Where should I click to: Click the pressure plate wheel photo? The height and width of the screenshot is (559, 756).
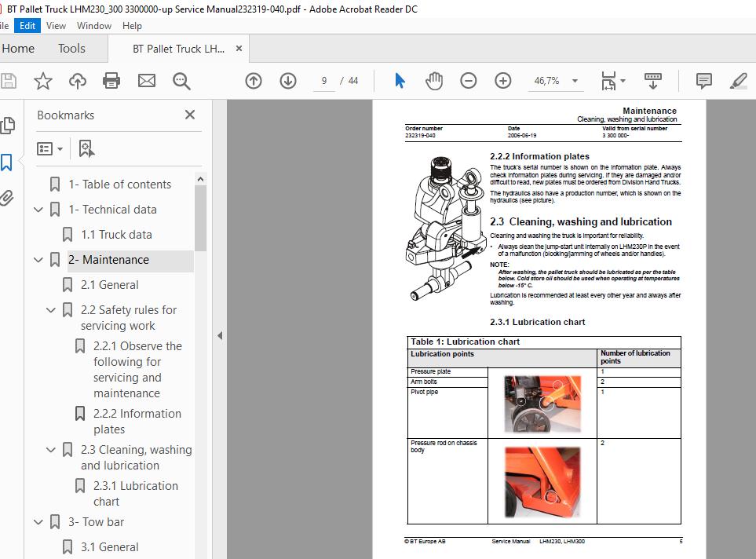pos(542,404)
